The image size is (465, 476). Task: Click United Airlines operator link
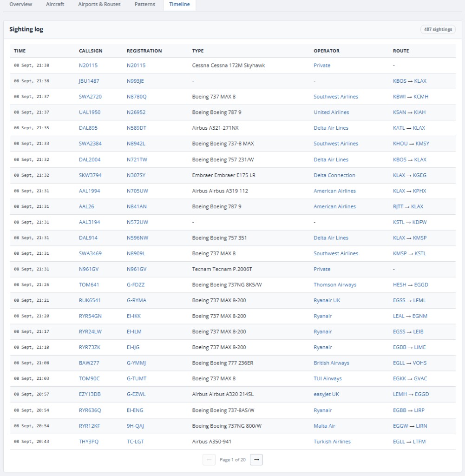pyautogui.click(x=331, y=112)
